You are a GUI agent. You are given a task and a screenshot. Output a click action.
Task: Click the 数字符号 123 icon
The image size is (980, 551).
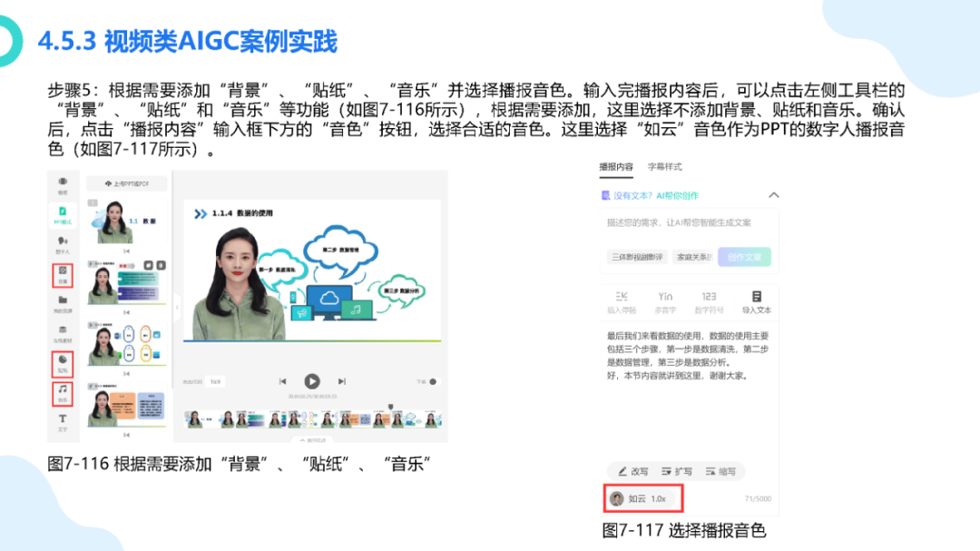pos(709,302)
